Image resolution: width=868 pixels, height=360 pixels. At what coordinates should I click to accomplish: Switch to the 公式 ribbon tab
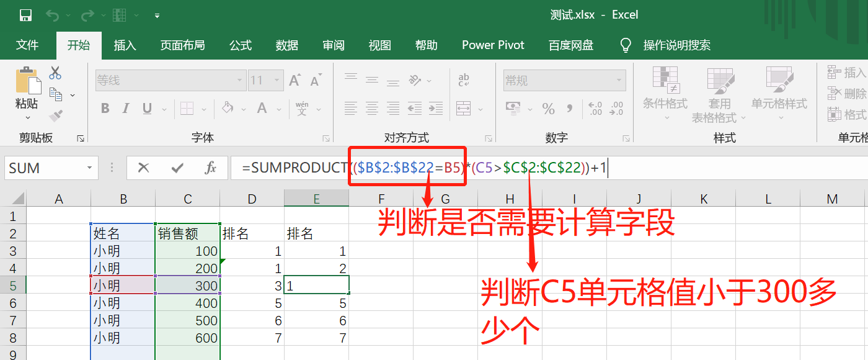click(x=240, y=45)
